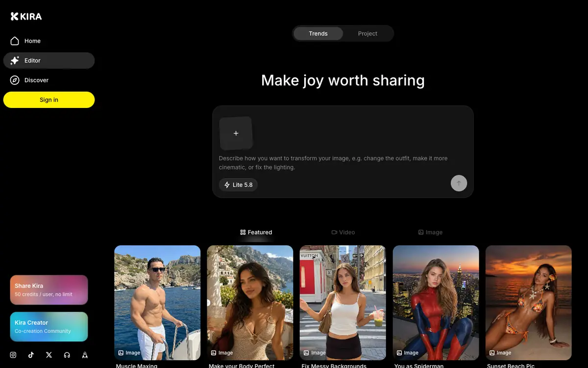Viewport: 588px width, 368px height.
Task: Switch to the Trends view
Action: click(x=318, y=33)
